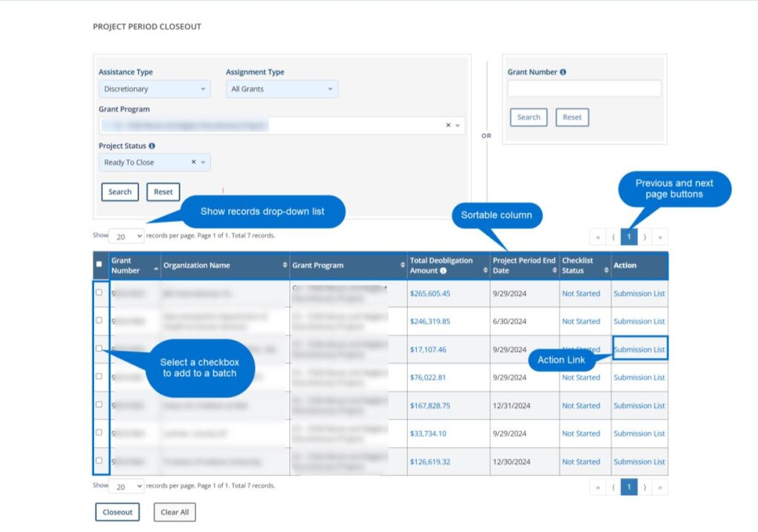Viewport: 758px width, 532px height.
Task: Check the box for the $265,605.45 row
Action: [99, 292]
